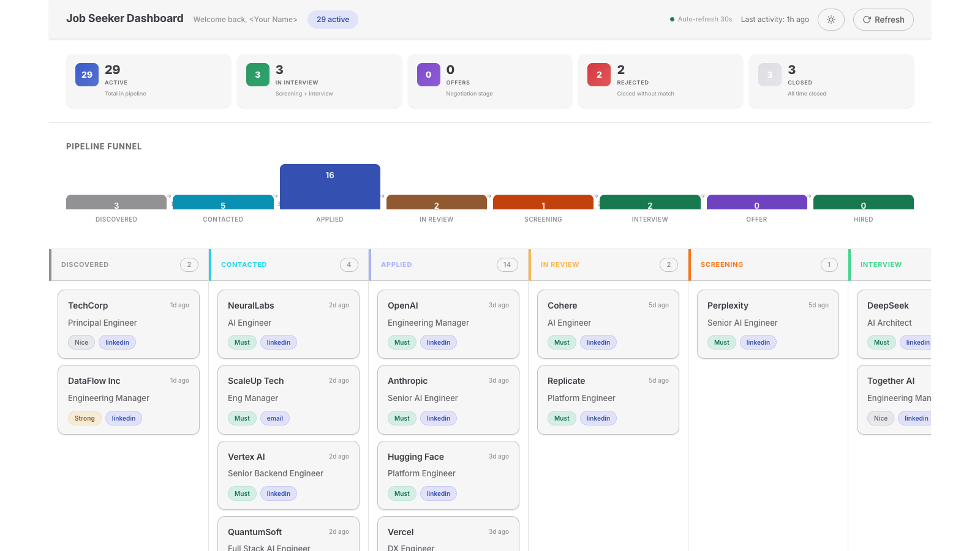Select the gray 3 Closed icon

tap(770, 75)
